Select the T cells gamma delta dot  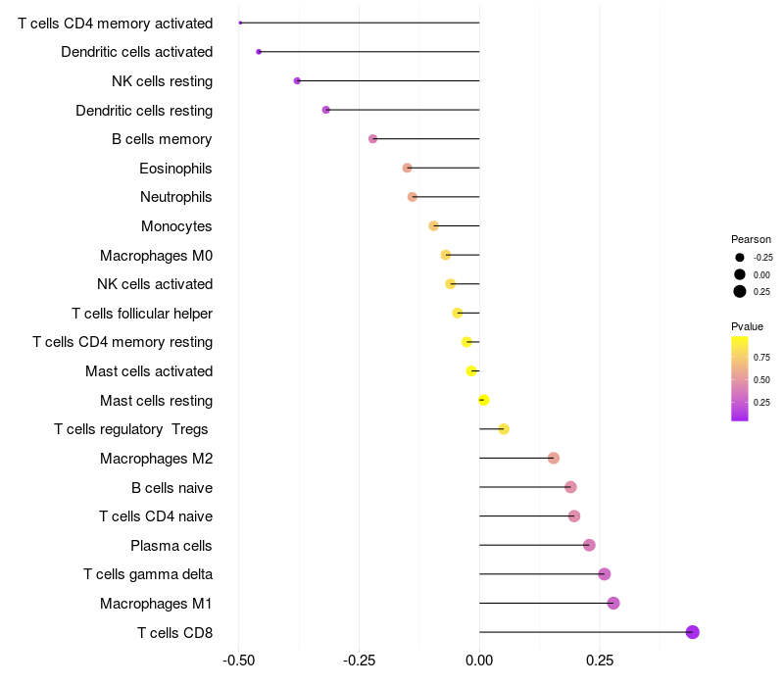tap(604, 574)
